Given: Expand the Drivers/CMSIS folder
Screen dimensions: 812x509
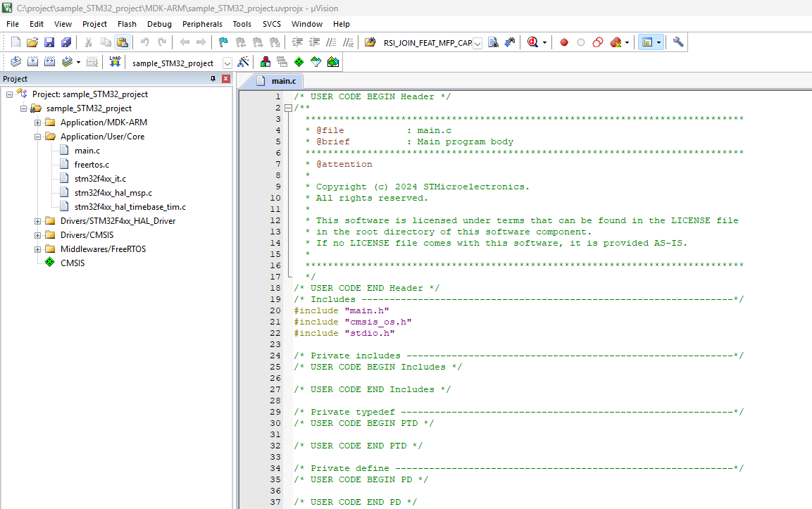Looking at the screenshot, I should (x=37, y=235).
